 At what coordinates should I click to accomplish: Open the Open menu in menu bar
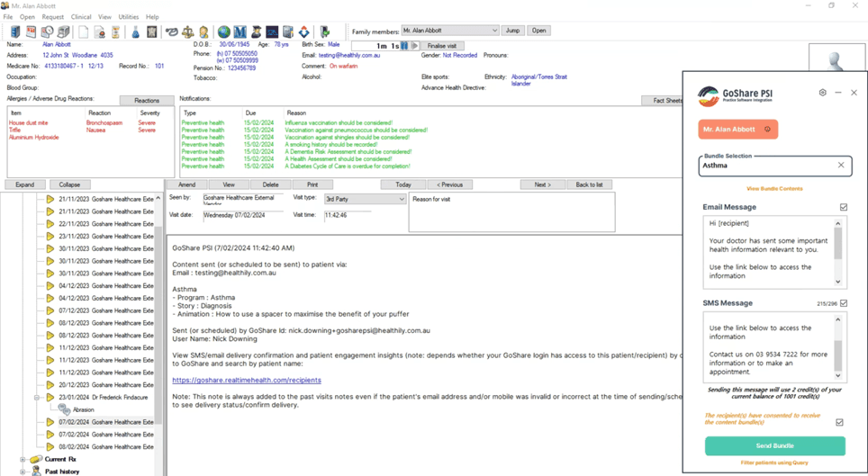[x=27, y=16]
